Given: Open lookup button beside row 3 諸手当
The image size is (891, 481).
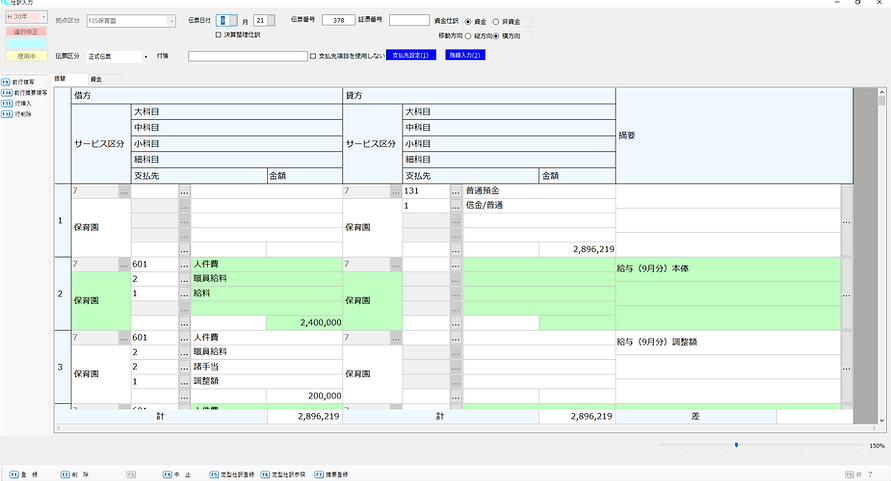Looking at the screenshot, I should coord(184,367).
